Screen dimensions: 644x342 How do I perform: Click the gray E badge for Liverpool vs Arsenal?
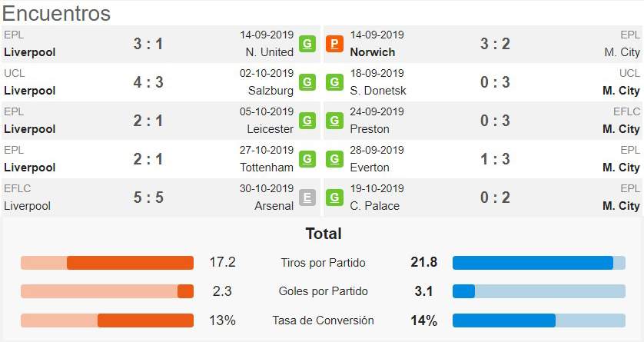tap(307, 198)
